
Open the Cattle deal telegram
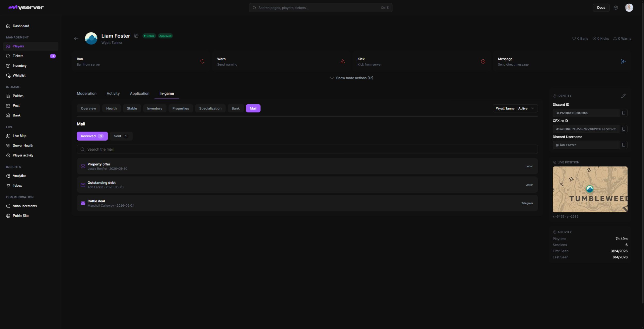point(307,203)
